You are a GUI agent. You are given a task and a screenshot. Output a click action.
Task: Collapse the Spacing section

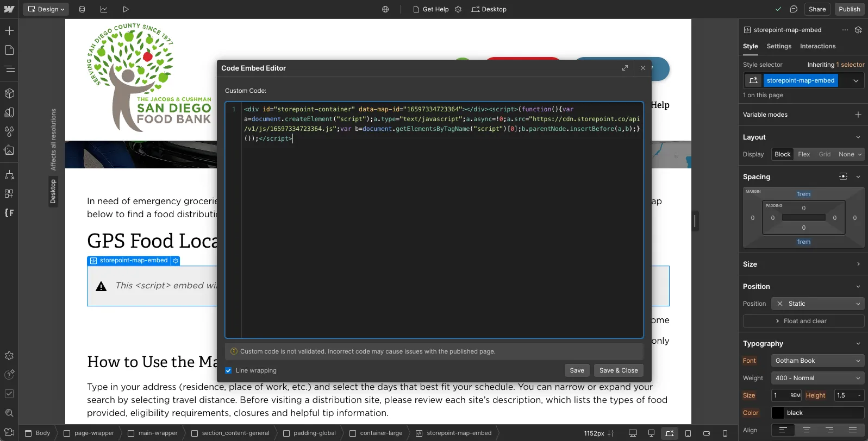[858, 177]
